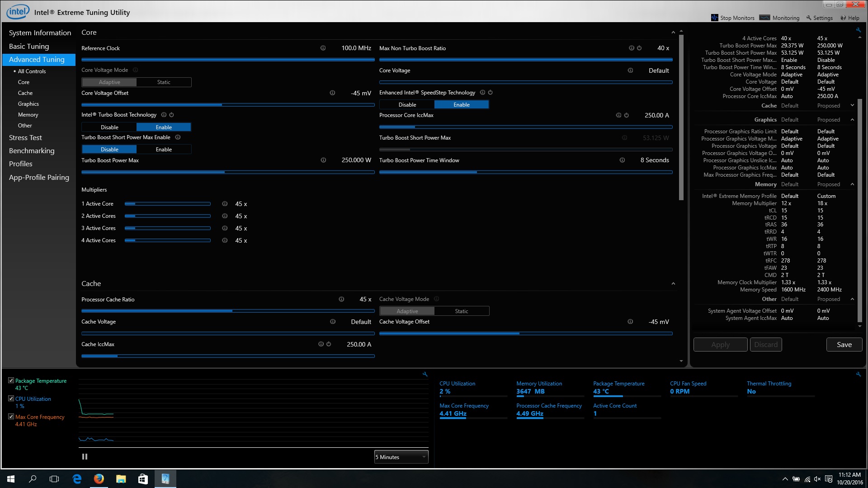Open Firefox from the taskbar
Screen dimensions: 868x488
[x=99, y=479]
